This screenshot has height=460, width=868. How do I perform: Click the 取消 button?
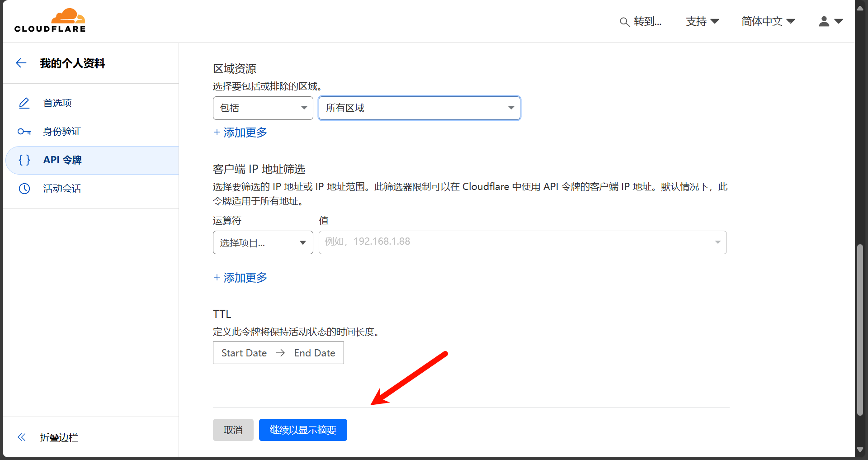[233, 430]
